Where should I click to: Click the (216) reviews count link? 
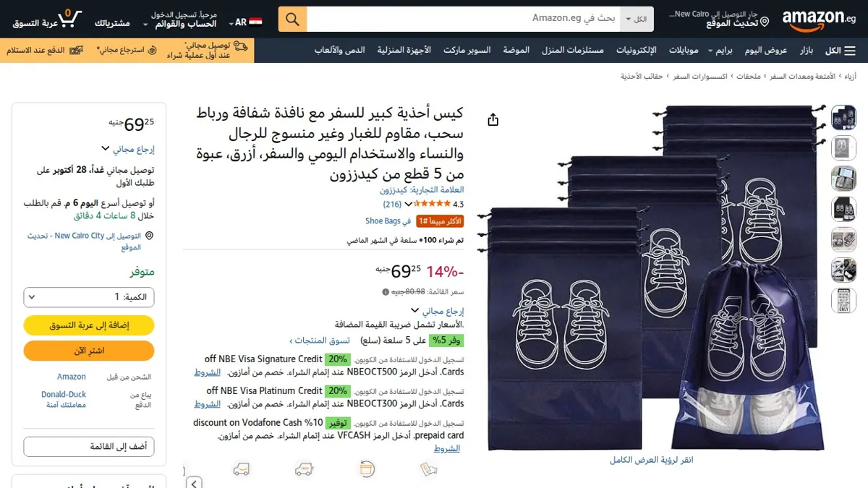coord(392,205)
